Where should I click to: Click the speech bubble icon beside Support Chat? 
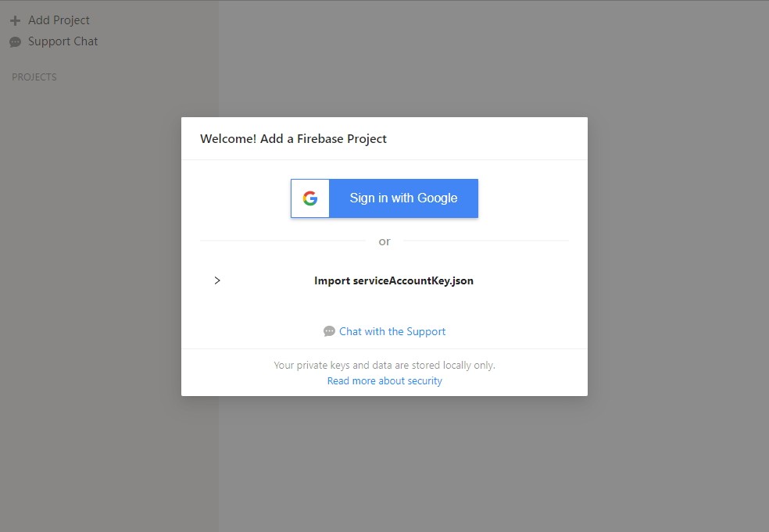click(15, 42)
